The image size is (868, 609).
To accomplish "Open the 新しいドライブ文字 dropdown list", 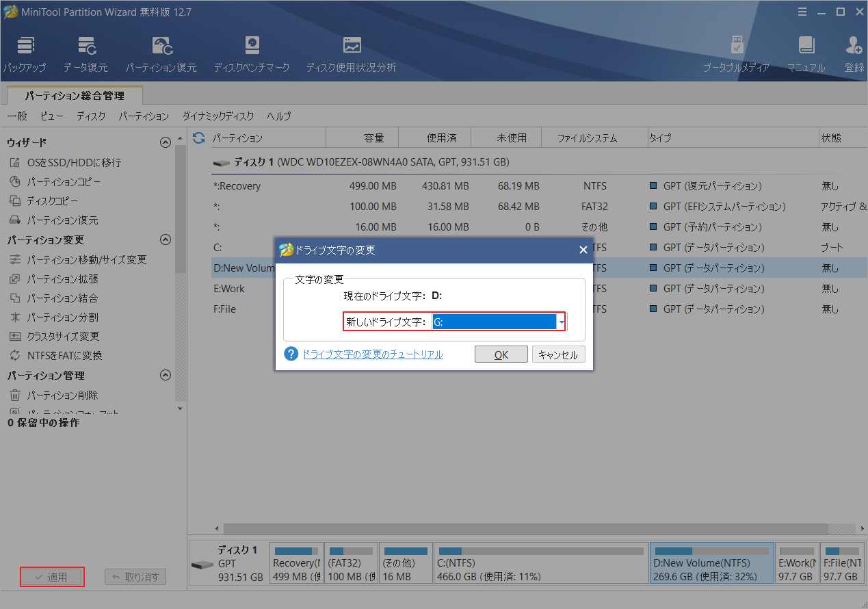I will click(561, 322).
